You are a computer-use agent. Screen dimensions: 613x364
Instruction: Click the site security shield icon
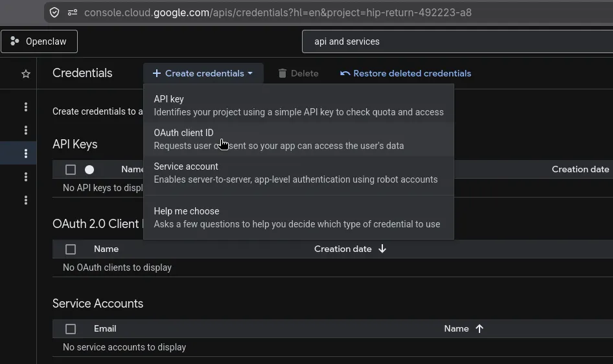point(54,12)
